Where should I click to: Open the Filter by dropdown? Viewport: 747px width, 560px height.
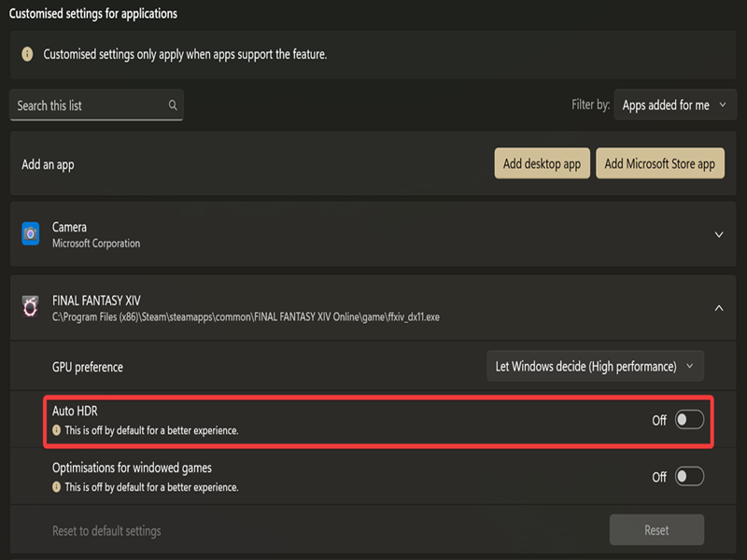(674, 105)
